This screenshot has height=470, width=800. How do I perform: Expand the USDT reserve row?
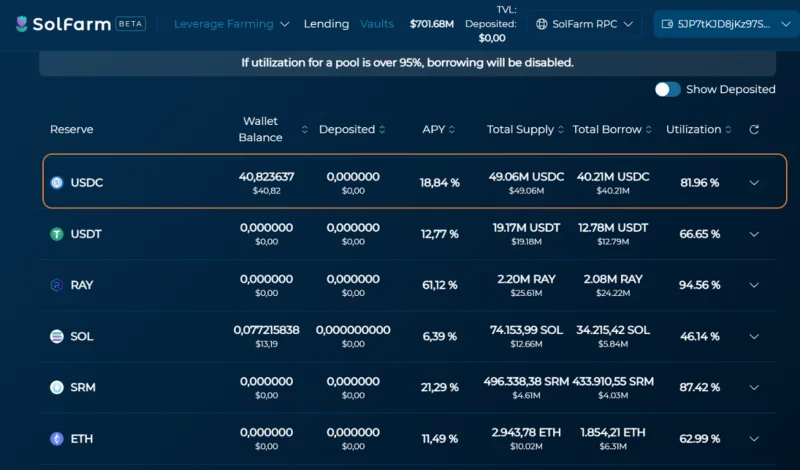pyautogui.click(x=754, y=234)
